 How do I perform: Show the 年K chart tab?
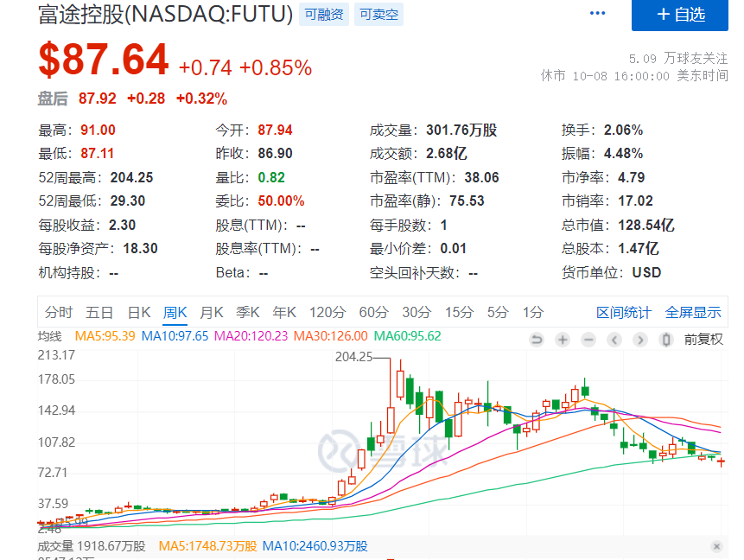click(284, 312)
